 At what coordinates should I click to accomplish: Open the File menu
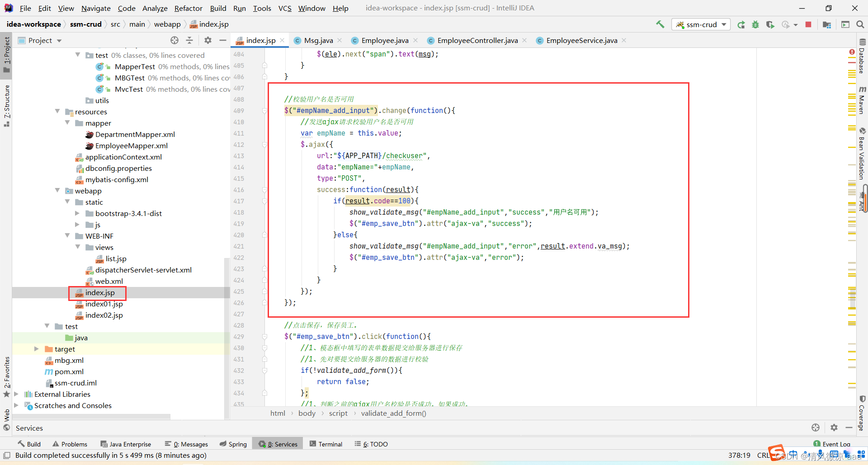tap(25, 8)
